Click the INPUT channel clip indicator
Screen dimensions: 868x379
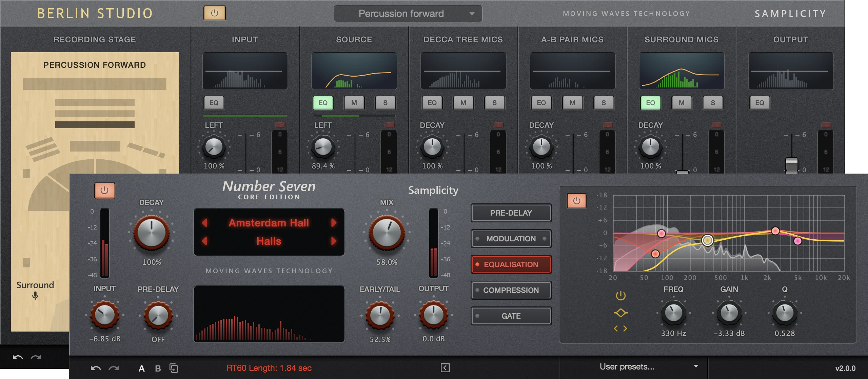pos(280,125)
